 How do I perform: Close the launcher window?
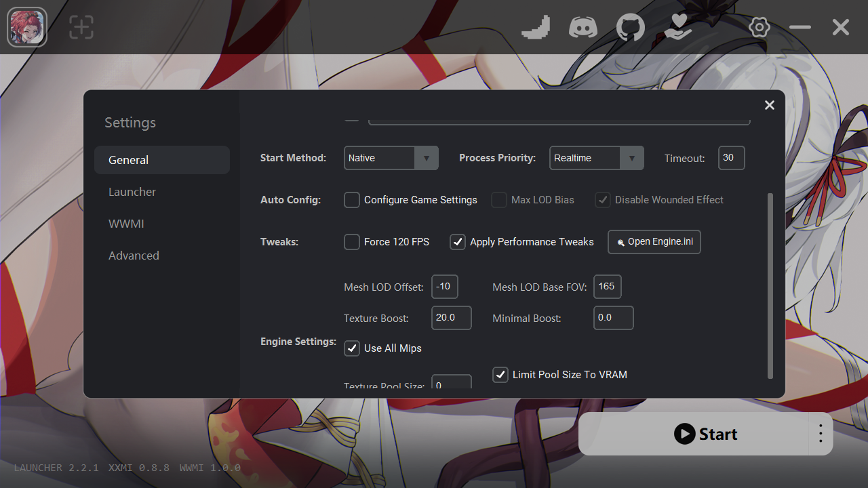(x=841, y=27)
